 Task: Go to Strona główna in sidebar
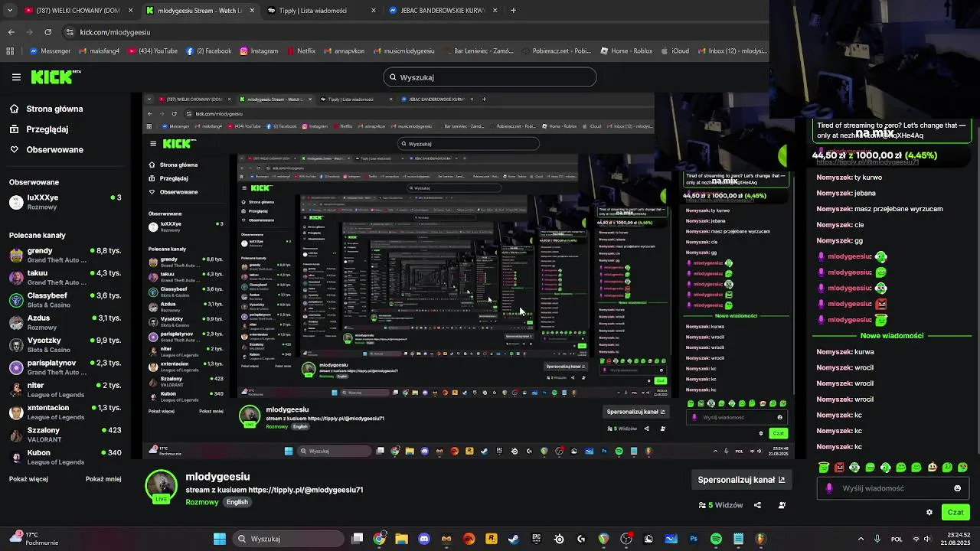pyautogui.click(x=46, y=109)
